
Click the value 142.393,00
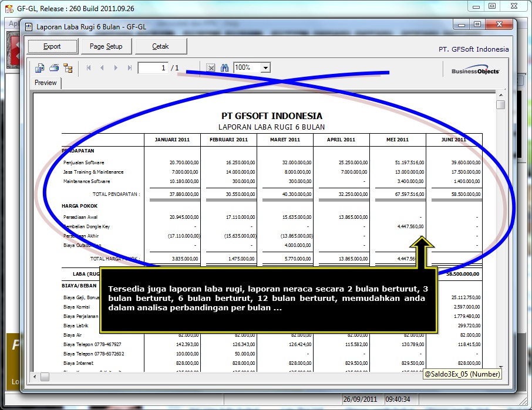[x=187, y=345]
